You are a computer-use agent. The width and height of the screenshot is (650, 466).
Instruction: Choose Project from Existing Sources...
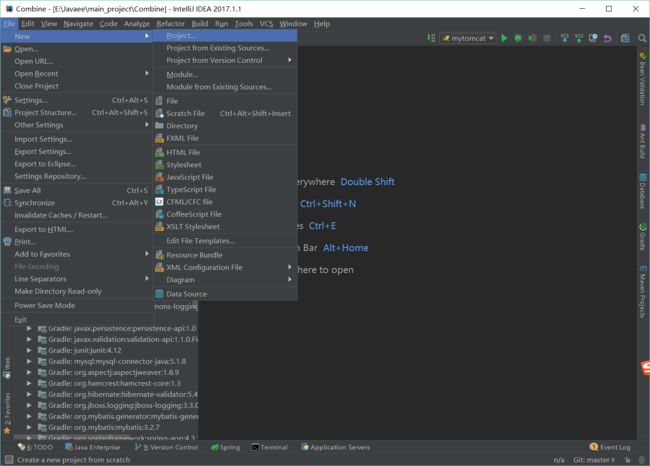pyautogui.click(x=225, y=48)
